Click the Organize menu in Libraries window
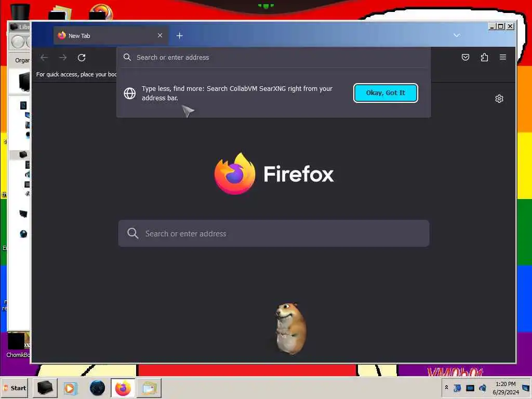The image size is (532, 399). 22,60
